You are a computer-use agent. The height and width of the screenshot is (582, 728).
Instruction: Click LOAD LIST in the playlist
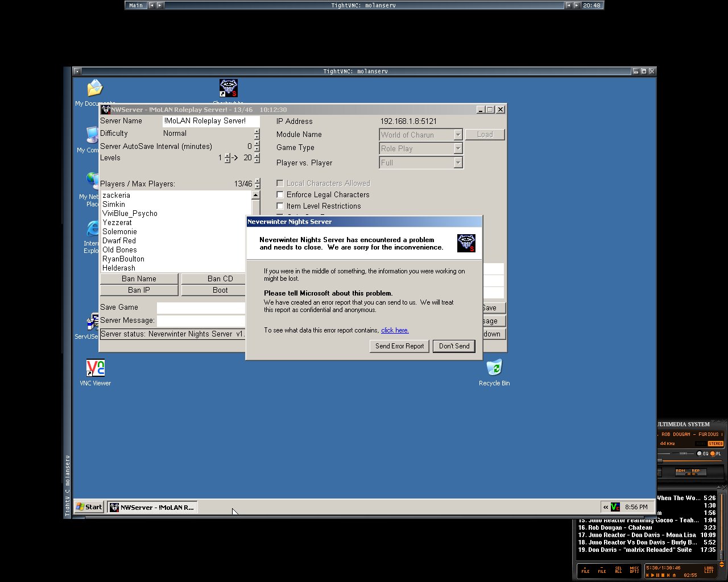click(x=709, y=569)
